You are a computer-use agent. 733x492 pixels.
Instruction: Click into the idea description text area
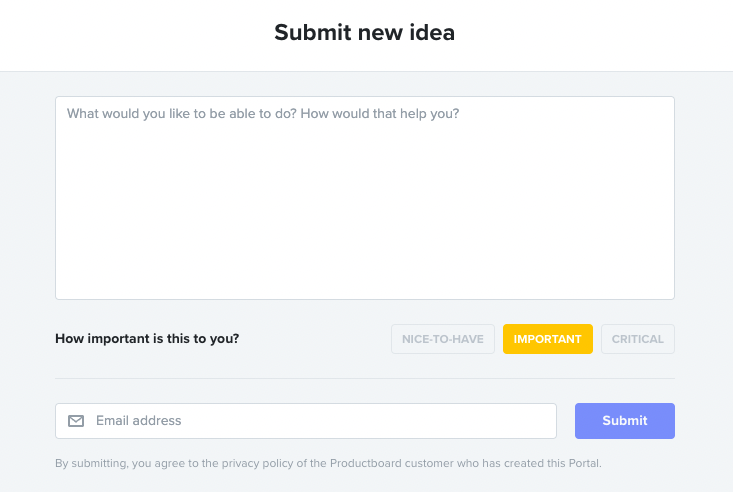365,198
